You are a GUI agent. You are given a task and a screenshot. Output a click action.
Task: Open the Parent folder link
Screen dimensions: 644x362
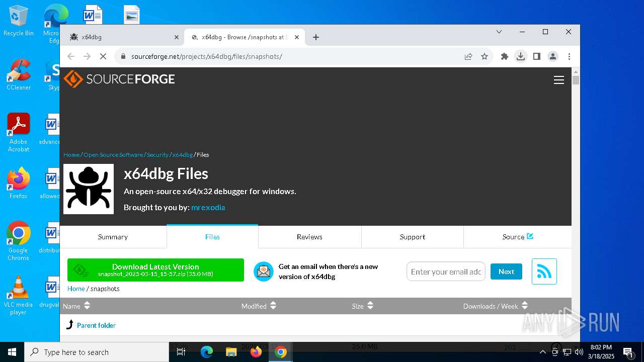(96, 325)
